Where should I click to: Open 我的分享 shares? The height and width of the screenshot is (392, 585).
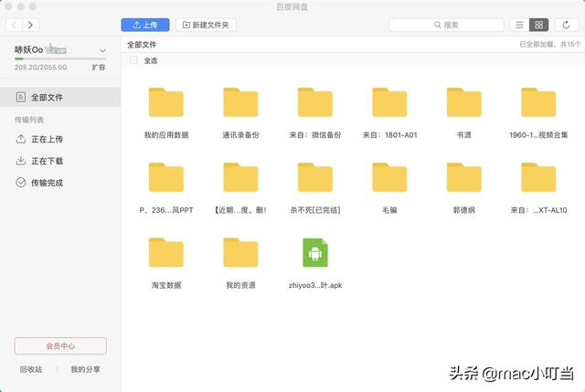coord(85,369)
